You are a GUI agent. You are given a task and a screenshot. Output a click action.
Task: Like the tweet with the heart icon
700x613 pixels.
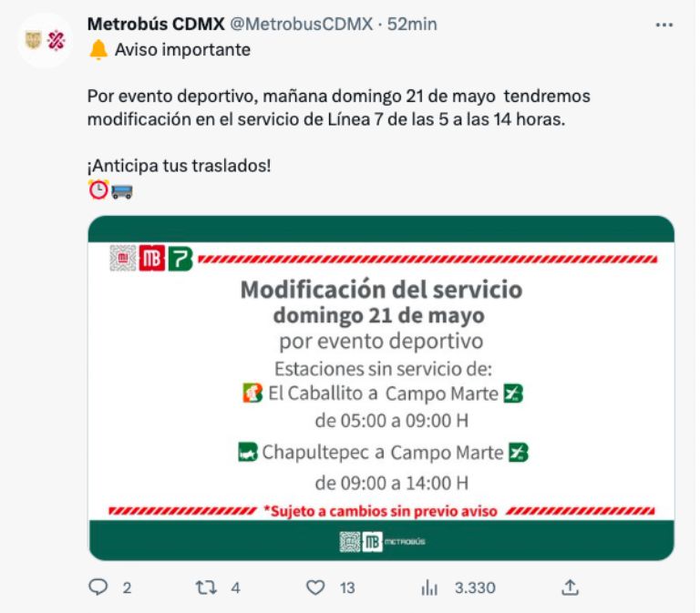315,587
